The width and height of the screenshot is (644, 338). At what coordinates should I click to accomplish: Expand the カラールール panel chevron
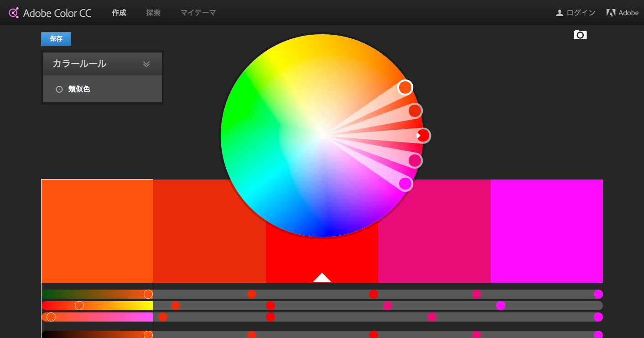point(146,64)
